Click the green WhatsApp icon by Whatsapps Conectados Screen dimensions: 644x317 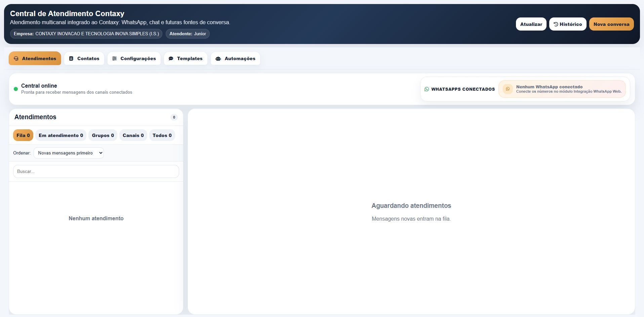[x=427, y=89]
